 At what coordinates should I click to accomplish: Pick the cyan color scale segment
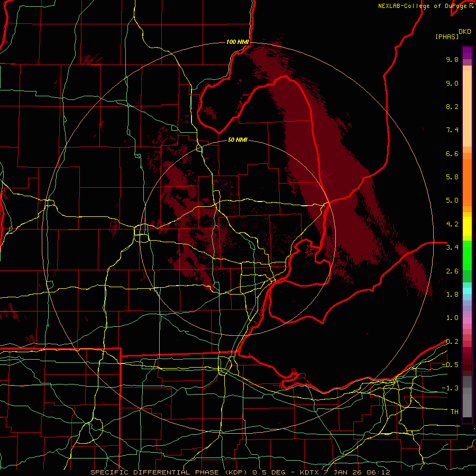[467, 290]
